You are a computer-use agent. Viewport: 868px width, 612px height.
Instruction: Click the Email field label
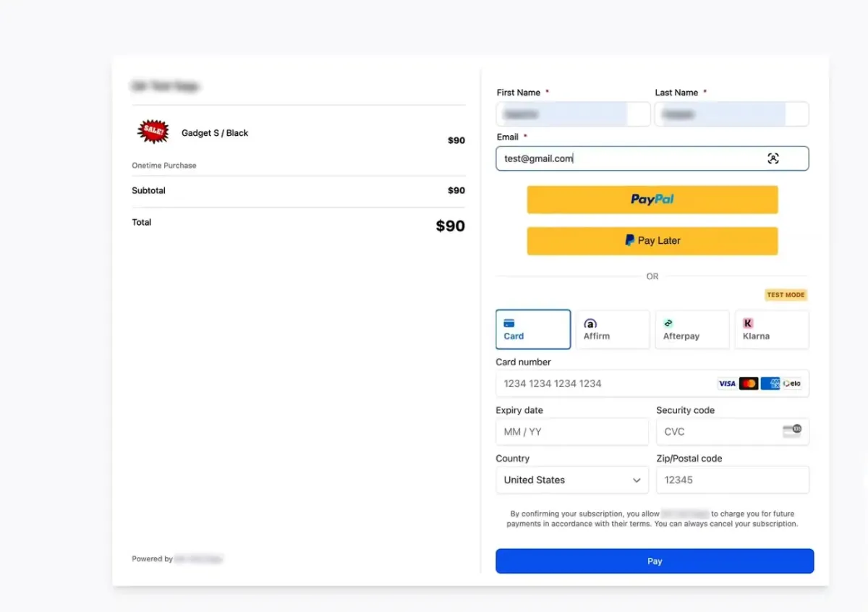(x=508, y=137)
